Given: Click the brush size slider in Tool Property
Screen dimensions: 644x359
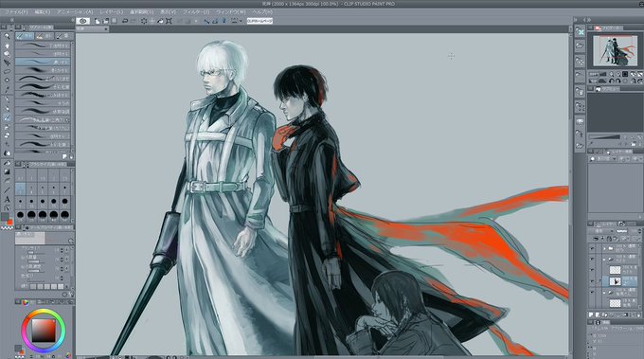Looking at the screenshot, I should [x=37, y=252].
